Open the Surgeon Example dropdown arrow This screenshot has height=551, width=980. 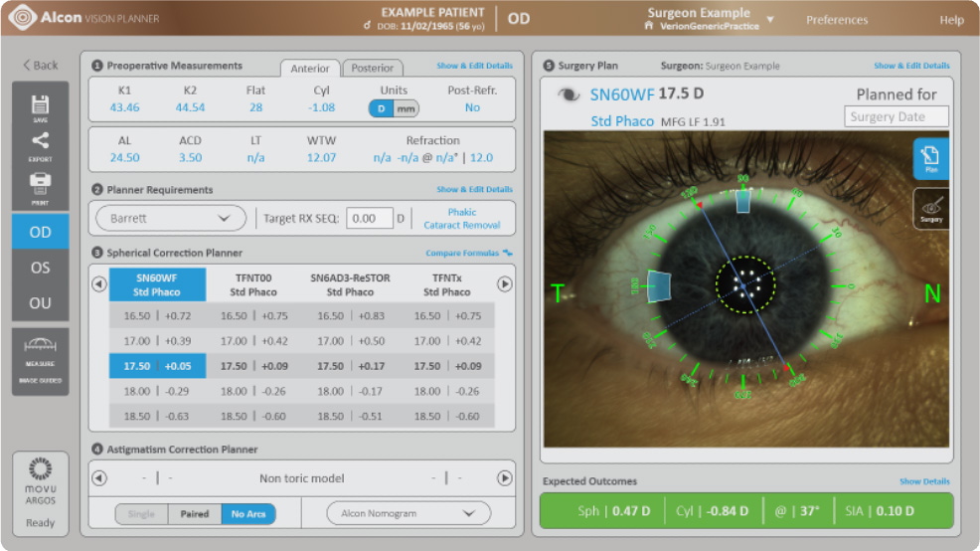pyautogui.click(x=770, y=19)
